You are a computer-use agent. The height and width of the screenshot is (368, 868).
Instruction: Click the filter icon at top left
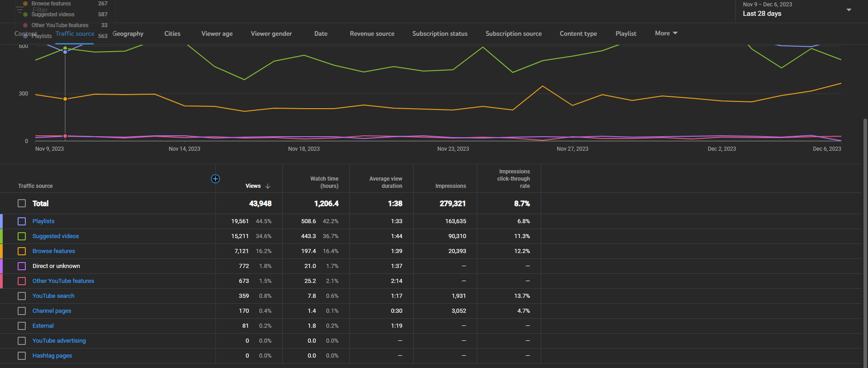coord(20,10)
